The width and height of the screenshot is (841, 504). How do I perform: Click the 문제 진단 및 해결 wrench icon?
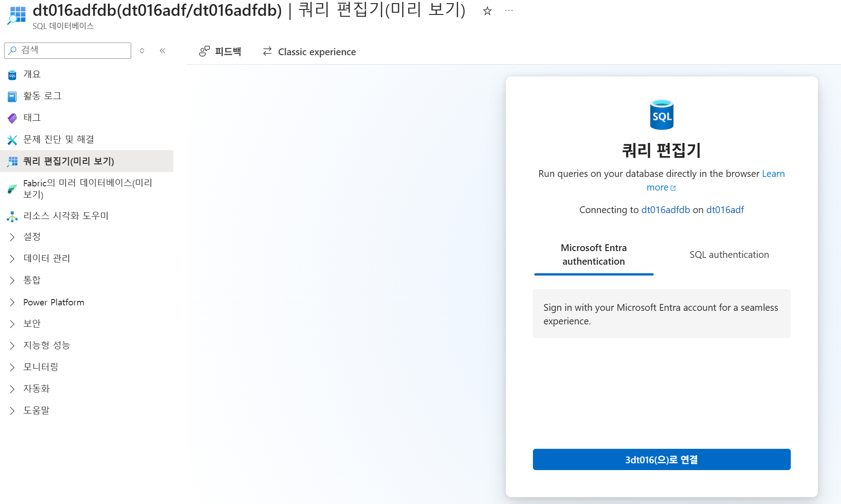click(12, 140)
